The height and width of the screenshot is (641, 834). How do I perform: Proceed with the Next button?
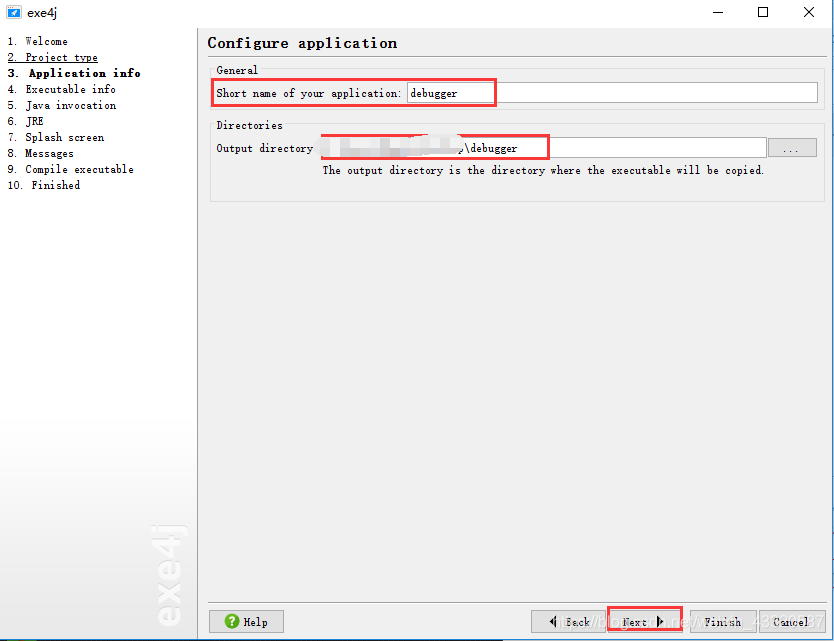pos(644,621)
